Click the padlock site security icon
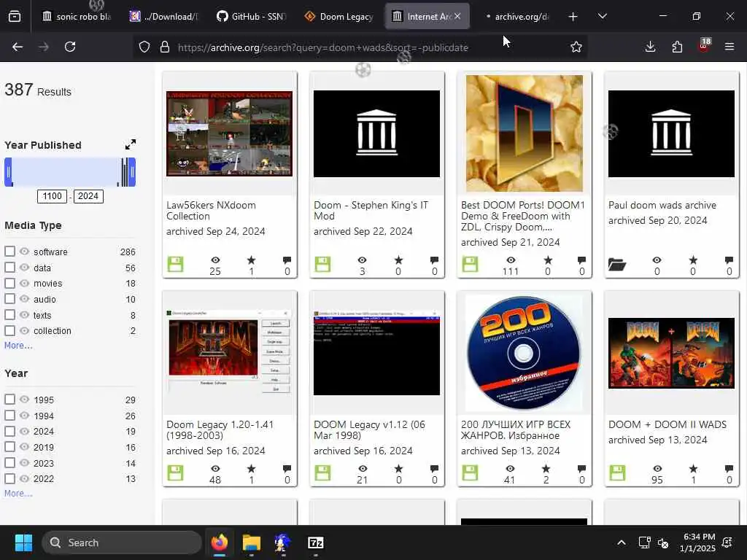The width and height of the screenshot is (747, 560). point(165,47)
